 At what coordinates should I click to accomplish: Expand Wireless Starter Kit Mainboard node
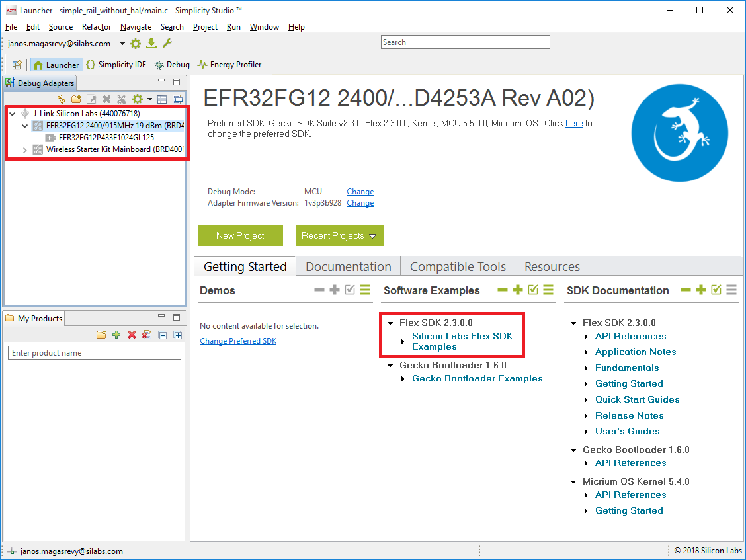click(x=24, y=149)
